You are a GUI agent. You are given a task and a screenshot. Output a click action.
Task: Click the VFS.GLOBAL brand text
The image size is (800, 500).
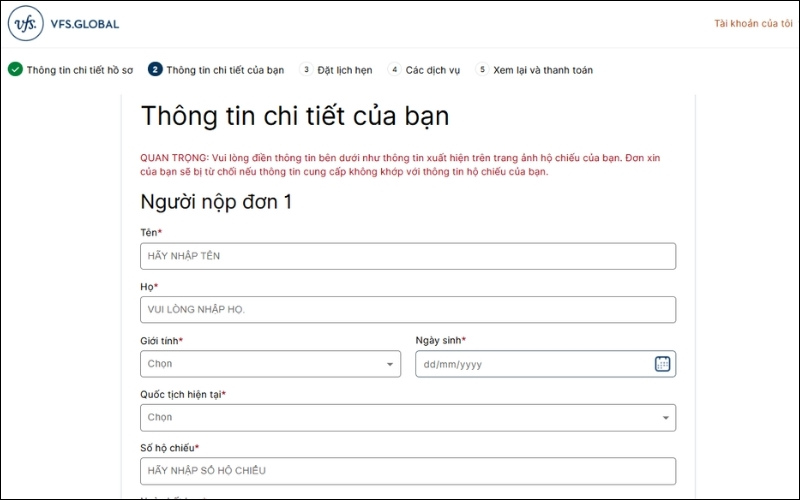(x=85, y=24)
